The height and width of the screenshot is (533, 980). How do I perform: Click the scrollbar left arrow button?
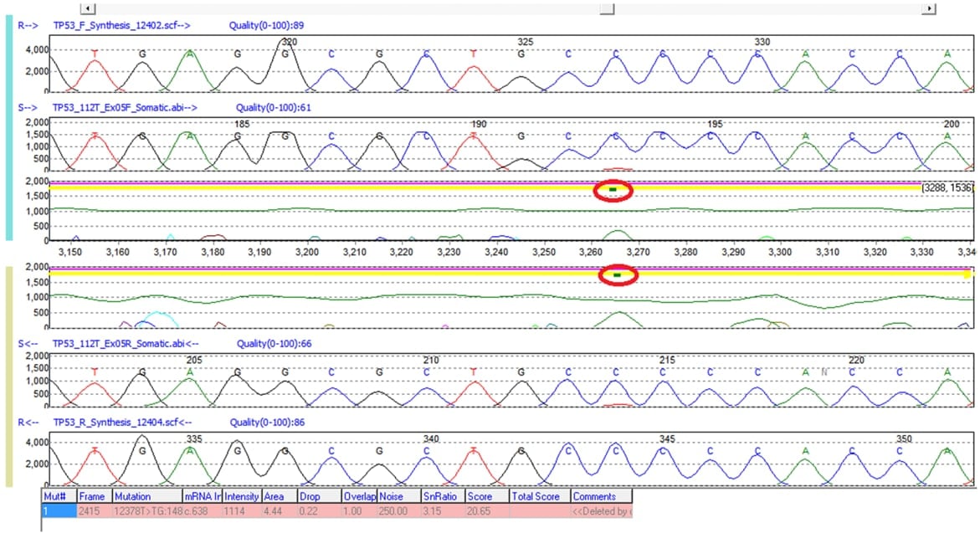(90, 8)
